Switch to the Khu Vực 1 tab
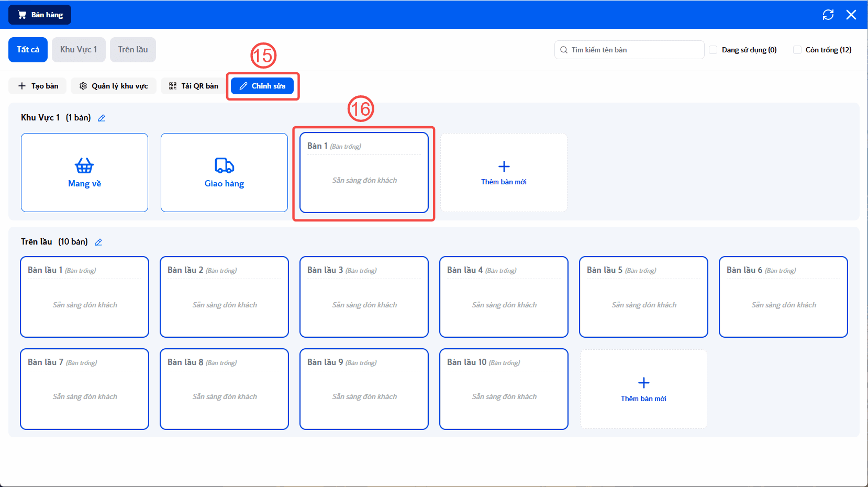 [x=79, y=50]
